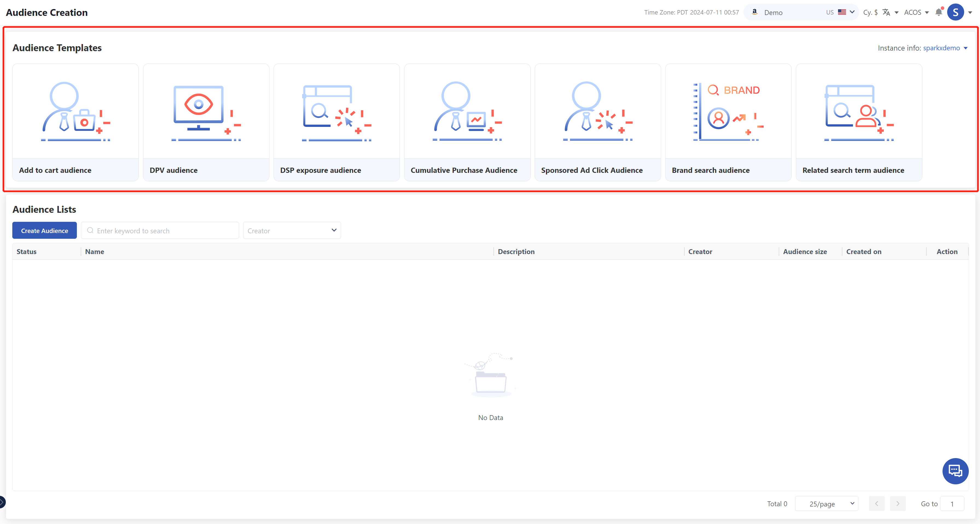Pick the Brand search audience icon
The image size is (980, 524).
pyautogui.click(x=728, y=111)
